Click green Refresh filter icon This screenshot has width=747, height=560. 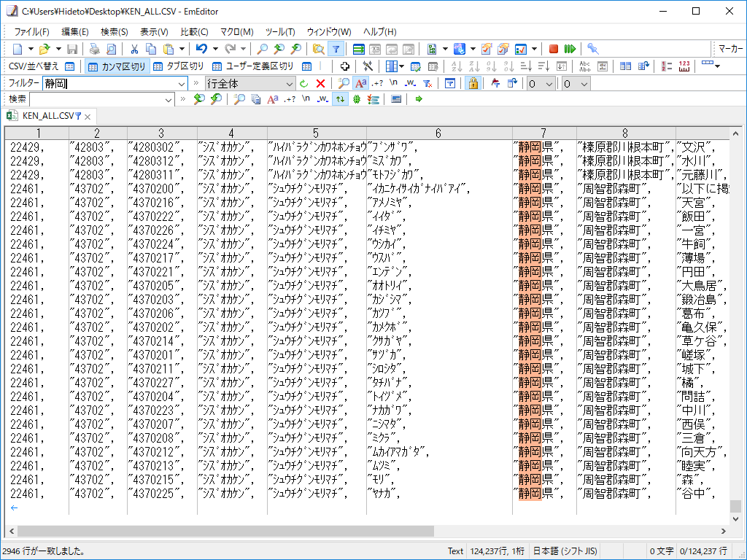click(304, 84)
